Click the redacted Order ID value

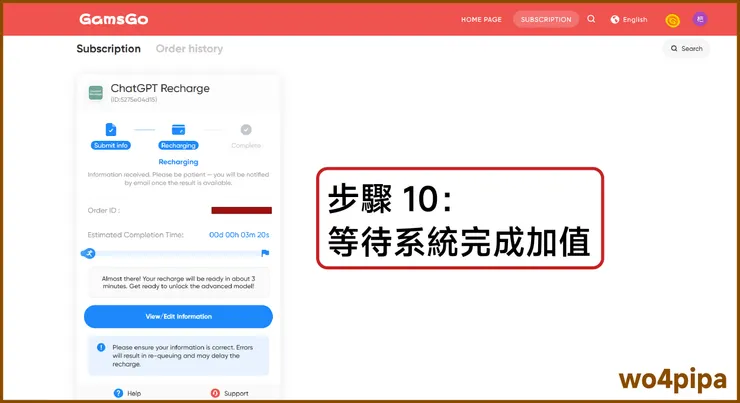[x=242, y=210]
